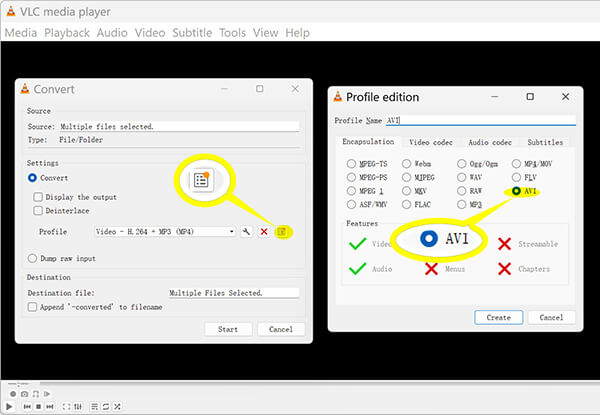The height and width of the screenshot is (415, 600).
Task: Toggle the shuffle/random icon
Action: coord(117,407)
